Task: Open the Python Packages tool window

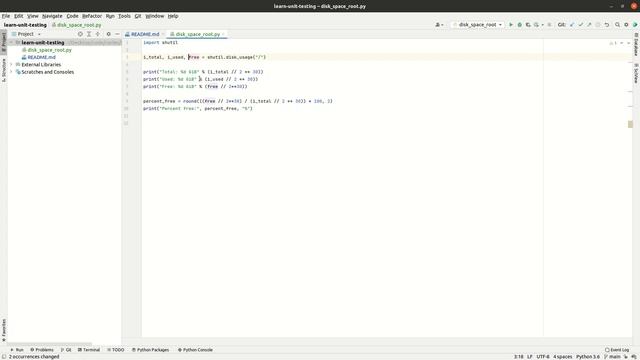Action: point(150,350)
